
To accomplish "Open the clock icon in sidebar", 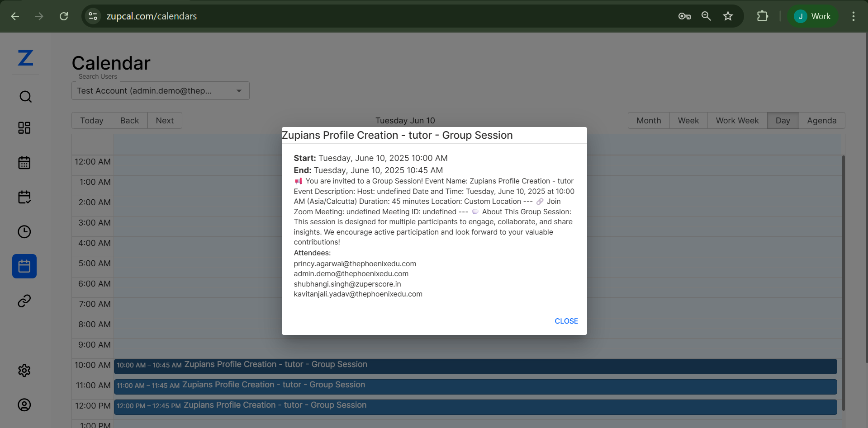I will pyautogui.click(x=24, y=232).
